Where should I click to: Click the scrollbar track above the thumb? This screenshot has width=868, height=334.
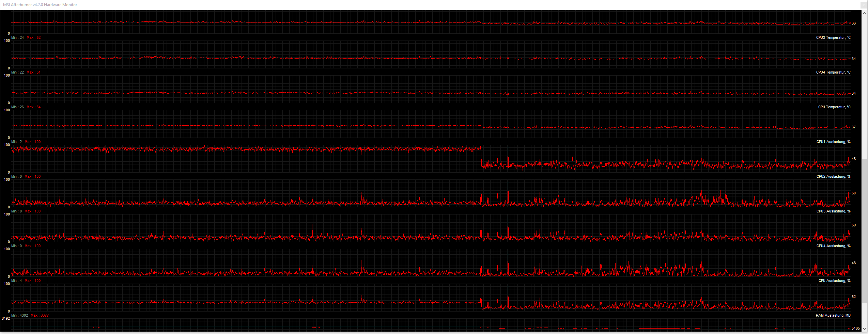tap(864, 87)
